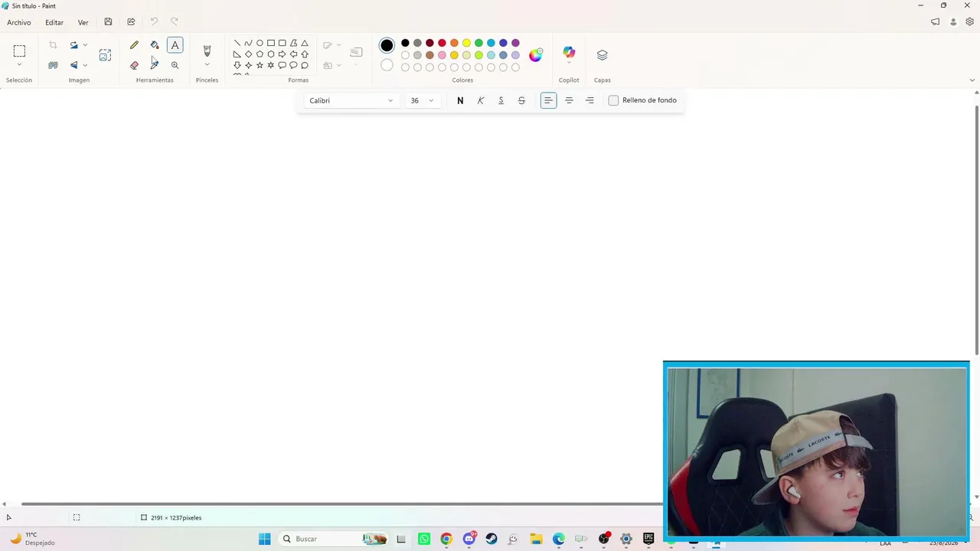Select the Eraser tool
The width and height of the screenshot is (980, 551).
point(134,65)
